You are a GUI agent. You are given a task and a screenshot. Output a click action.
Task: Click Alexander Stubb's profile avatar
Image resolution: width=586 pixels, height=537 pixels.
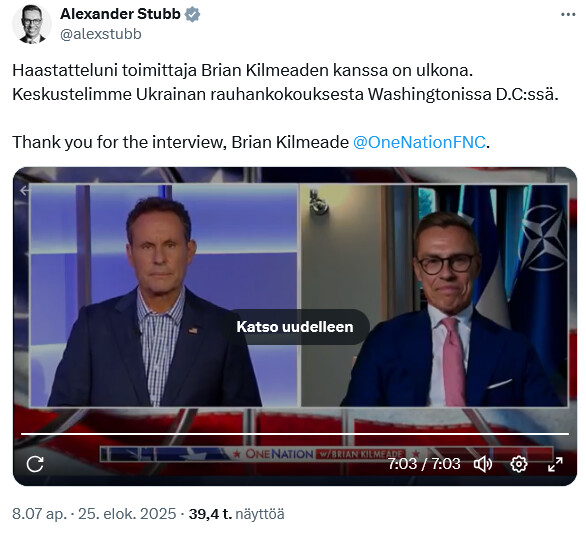31,24
